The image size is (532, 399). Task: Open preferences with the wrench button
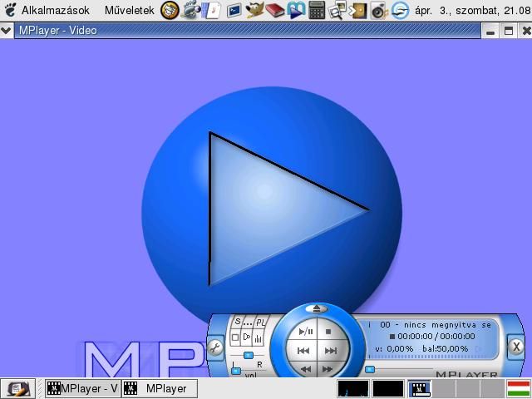coord(215,347)
